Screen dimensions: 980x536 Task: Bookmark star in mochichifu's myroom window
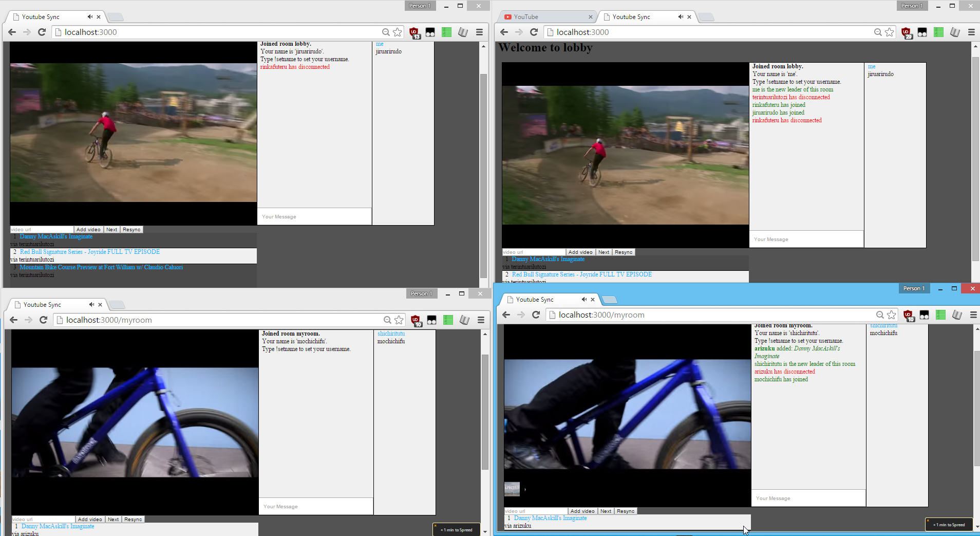point(399,320)
